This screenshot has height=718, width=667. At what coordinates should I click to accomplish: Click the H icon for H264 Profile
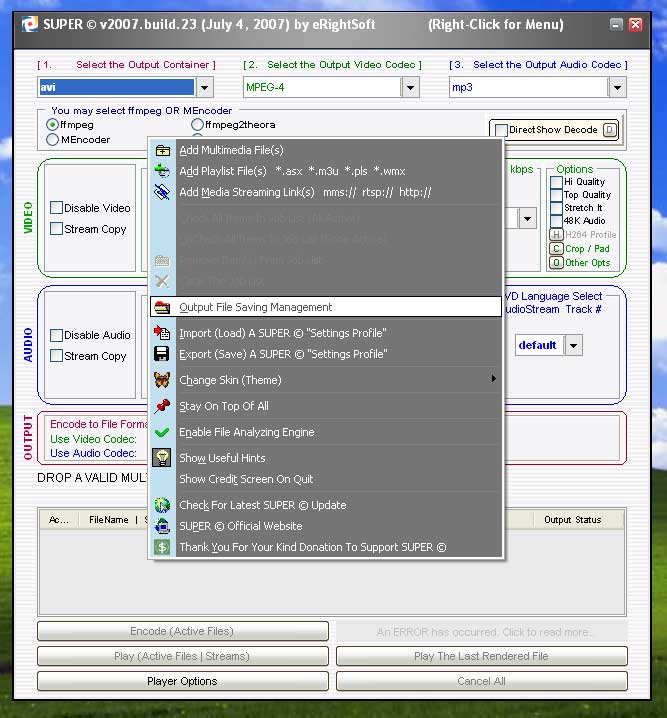pos(556,234)
